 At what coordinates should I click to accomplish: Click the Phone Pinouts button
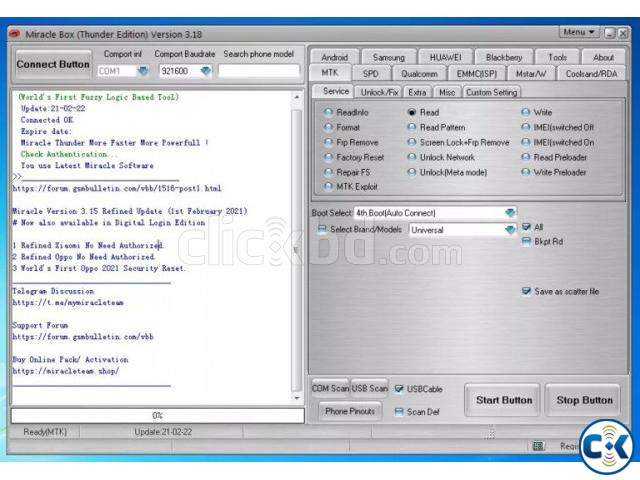click(x=350, y=411)
